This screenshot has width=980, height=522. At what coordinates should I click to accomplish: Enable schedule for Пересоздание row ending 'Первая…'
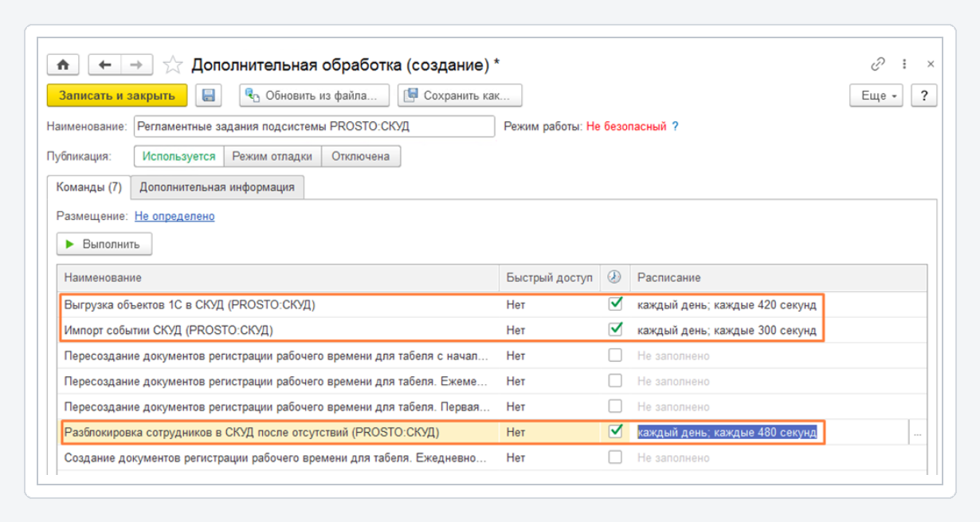coord(614,406)
